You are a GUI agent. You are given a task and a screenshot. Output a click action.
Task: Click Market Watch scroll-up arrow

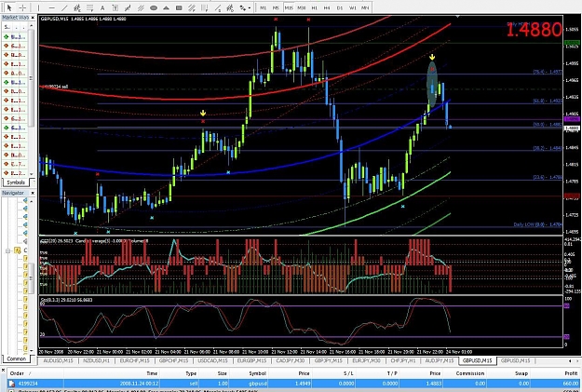click(x=31, y=26)
